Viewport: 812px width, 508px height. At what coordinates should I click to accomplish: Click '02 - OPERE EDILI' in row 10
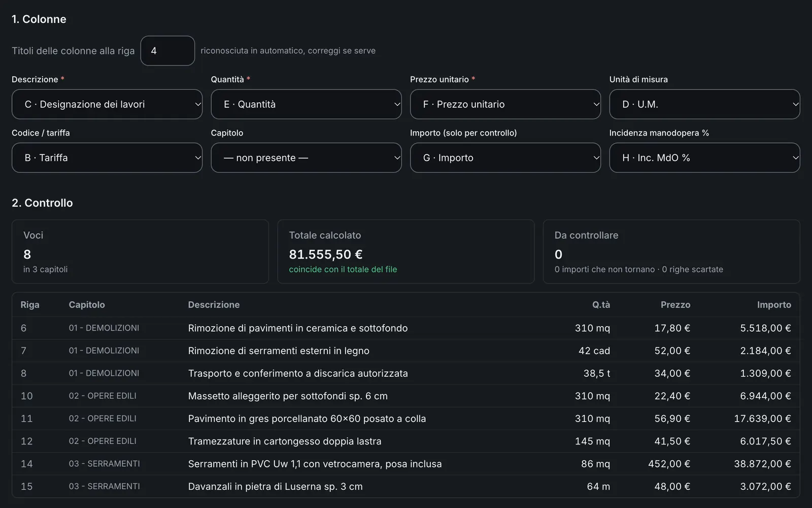[x=103, y=396]
